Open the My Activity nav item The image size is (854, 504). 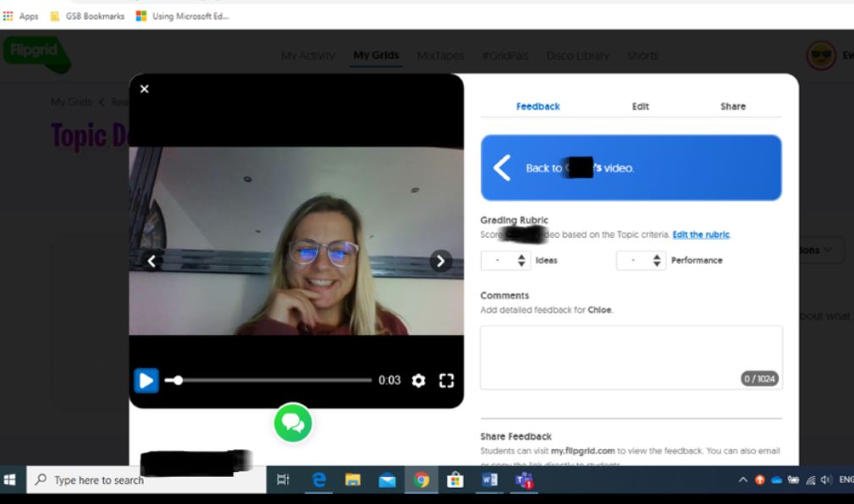click(308, 56)
